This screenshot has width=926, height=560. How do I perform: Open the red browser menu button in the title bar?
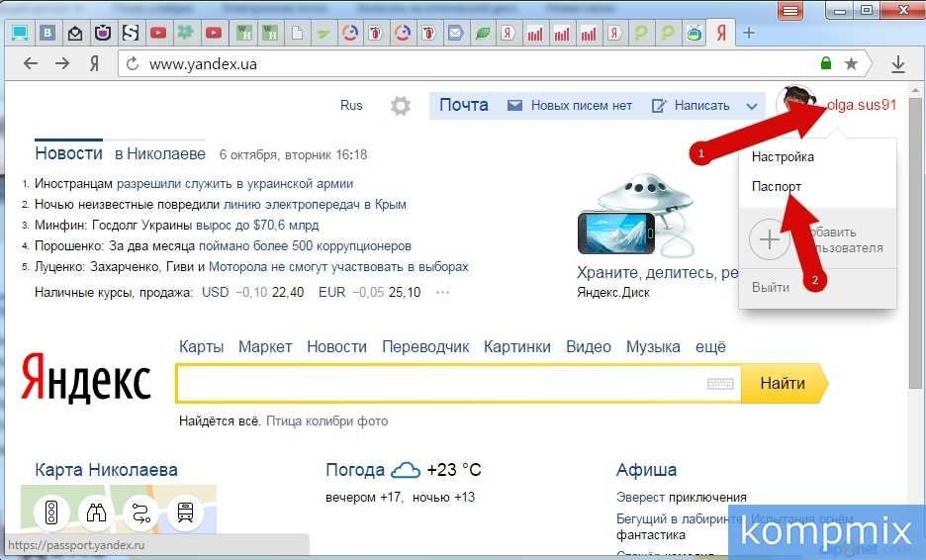(790, 11)
